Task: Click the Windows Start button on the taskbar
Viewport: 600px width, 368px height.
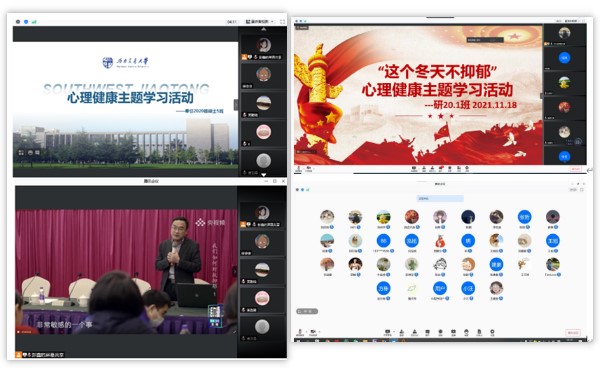Action: pos(297,340)
